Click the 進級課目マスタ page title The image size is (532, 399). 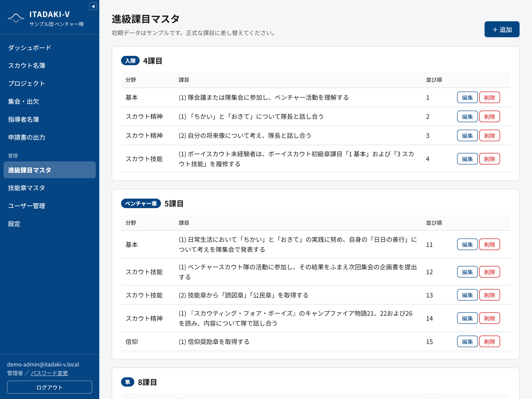[145, 19]
